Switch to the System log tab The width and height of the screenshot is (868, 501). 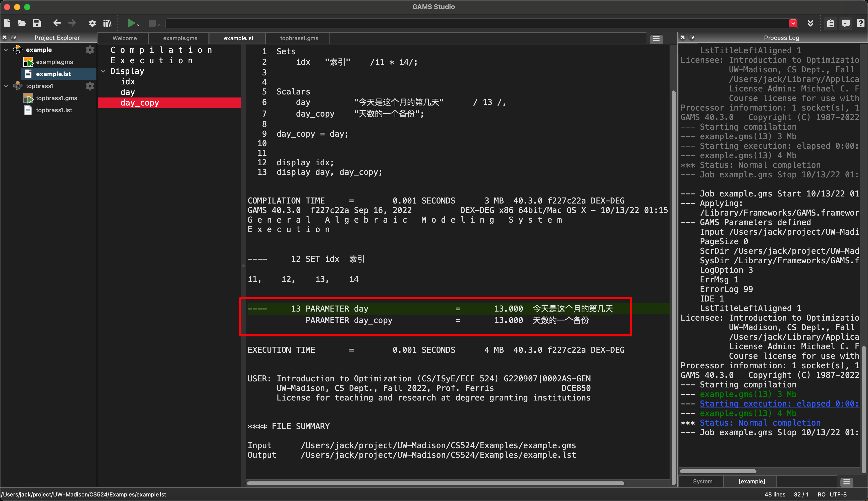[x=702, y=481]
